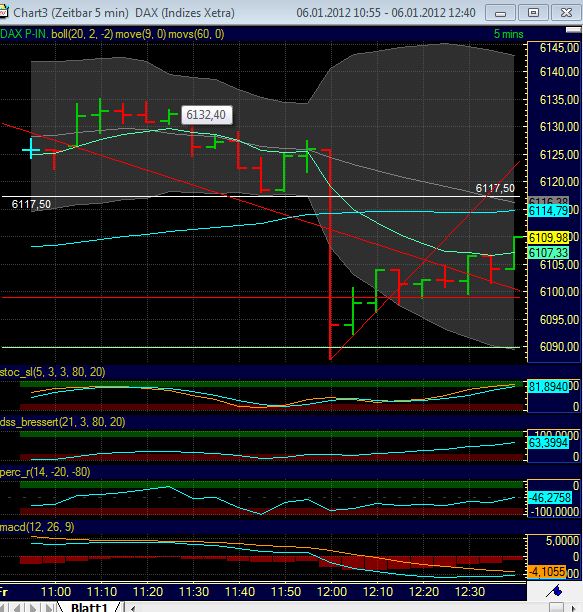Click the orange MACD value -4,1055
This screenshot has height=612, width=583.
pos(547,572)
